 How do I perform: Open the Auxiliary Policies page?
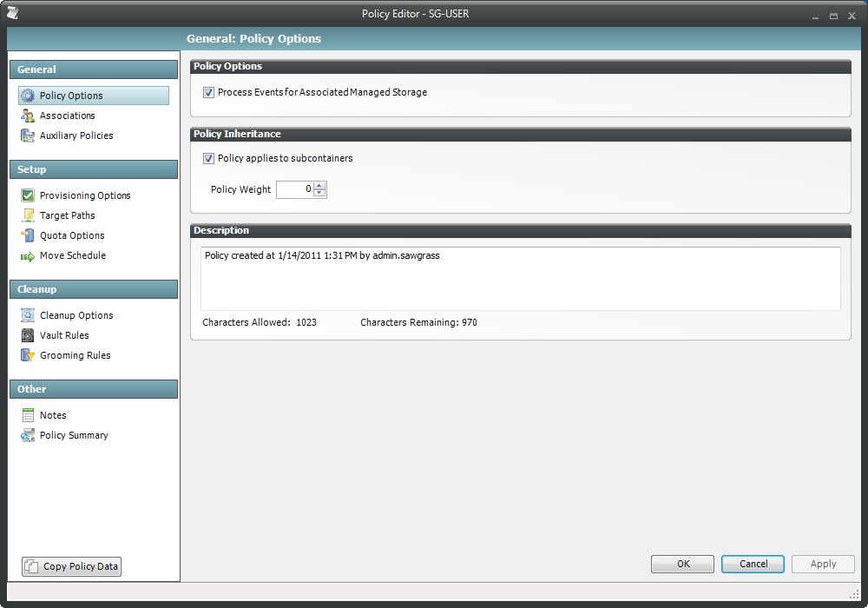(x=76, y=135)
